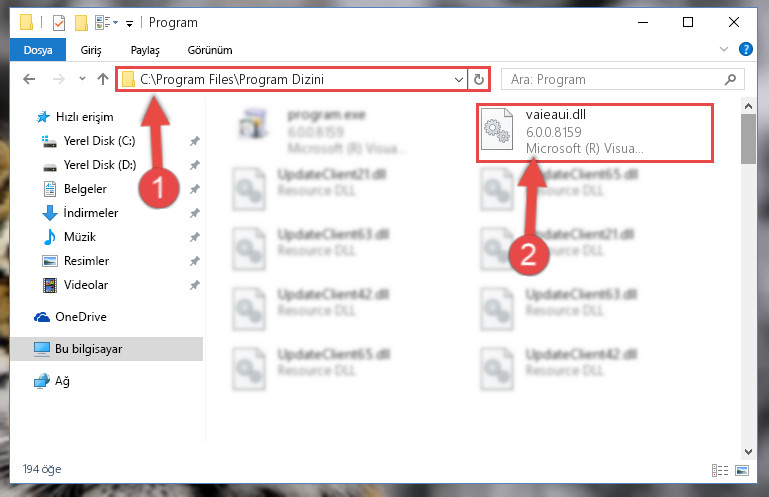Viewport: 769px width, 497px height.
Task: Click the back navigation arrow
Action: click(29, 79)
